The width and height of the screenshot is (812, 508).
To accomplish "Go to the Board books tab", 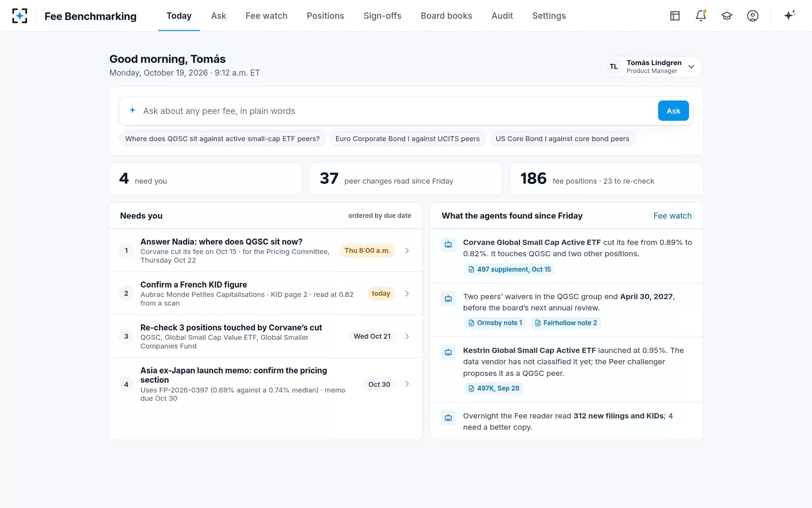I will click(446, 16).
